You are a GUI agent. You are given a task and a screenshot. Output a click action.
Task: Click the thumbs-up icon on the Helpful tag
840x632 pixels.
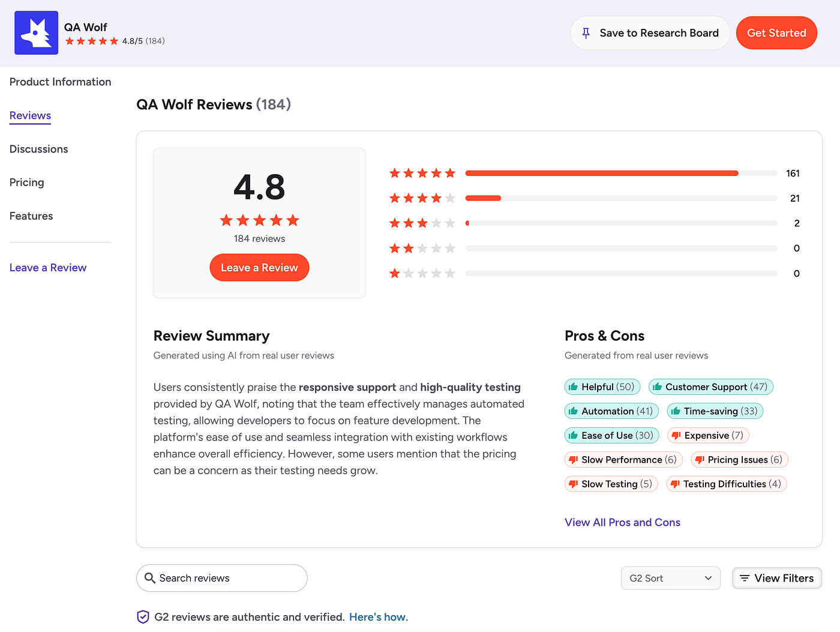point(573,387)
